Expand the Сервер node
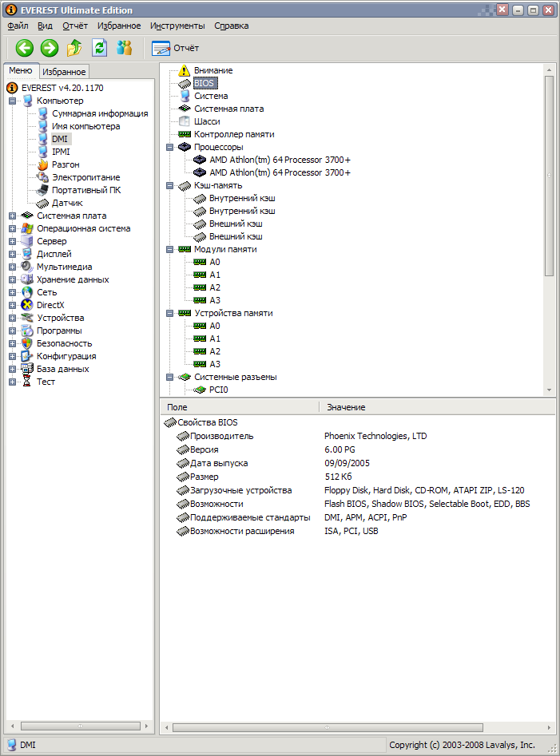Viewport: 560px width, 756px height. [12, 242]
